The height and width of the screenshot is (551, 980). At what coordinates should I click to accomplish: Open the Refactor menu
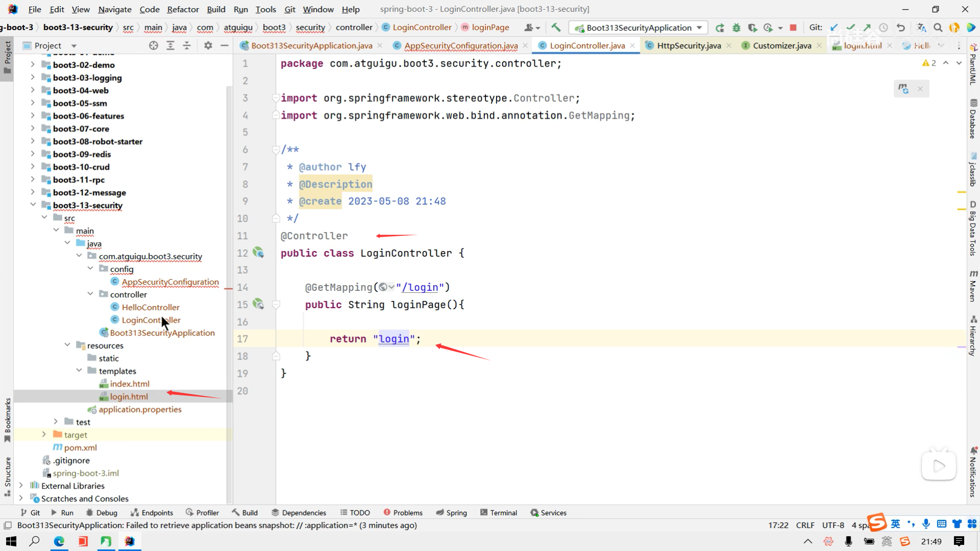coord(183,9)
